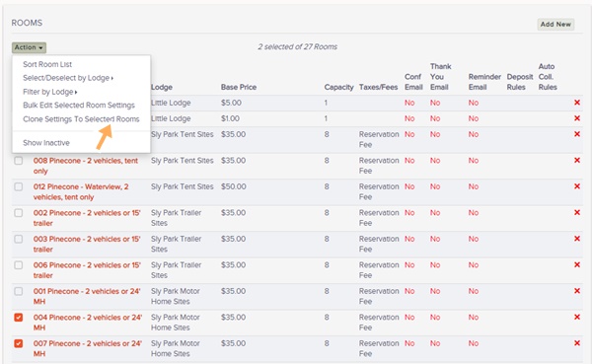The height and width of the screenshot is (364, 592).
Task: Remove 004 Pinecone motor home room
Action: (577, 317)
